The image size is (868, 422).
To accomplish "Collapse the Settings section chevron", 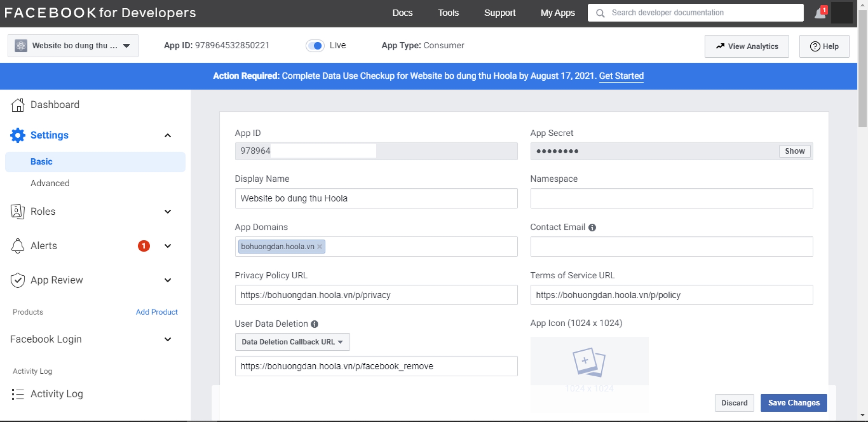I will (x=168, y=135).
